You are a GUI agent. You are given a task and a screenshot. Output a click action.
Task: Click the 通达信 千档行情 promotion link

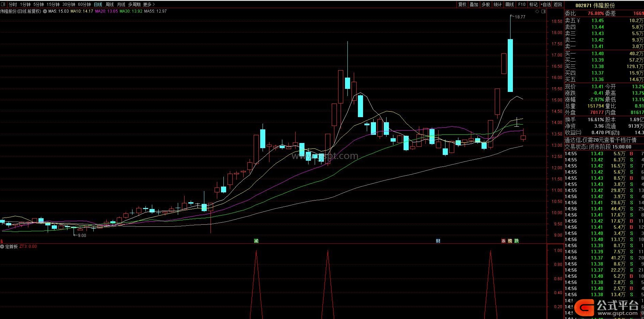pyautogui.click(x=600, y=140)
